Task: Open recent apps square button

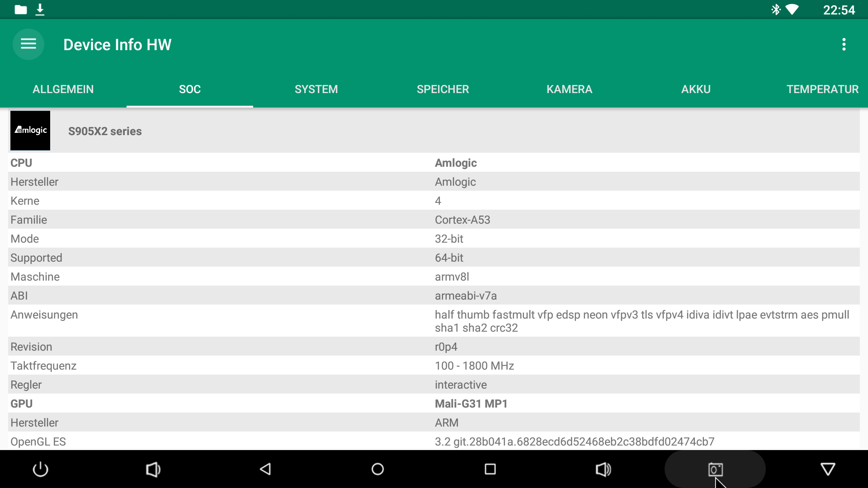Action: (x=490, y=469)
